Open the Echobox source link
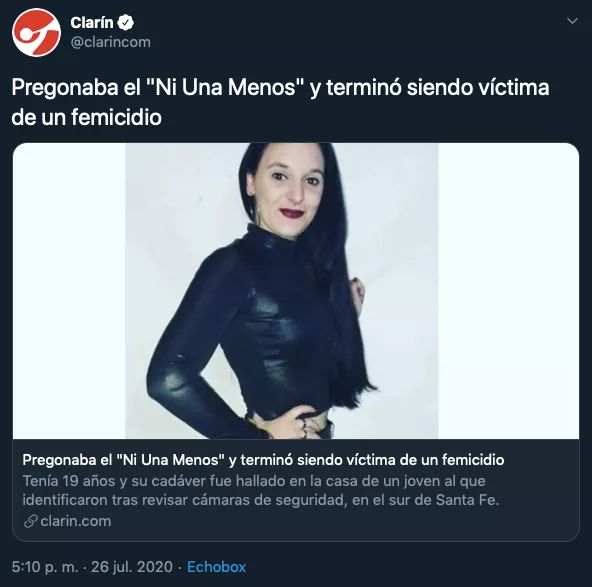 216,567
